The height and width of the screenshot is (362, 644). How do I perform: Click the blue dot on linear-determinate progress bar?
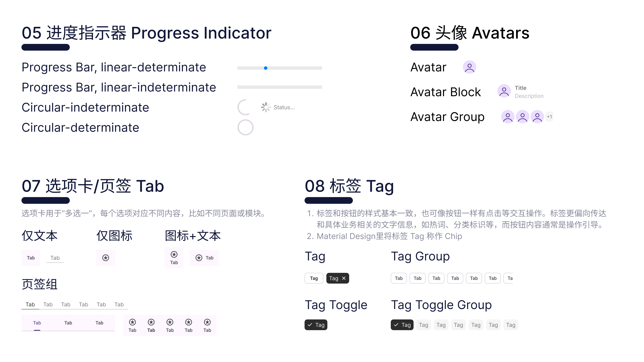click(266, 68)
